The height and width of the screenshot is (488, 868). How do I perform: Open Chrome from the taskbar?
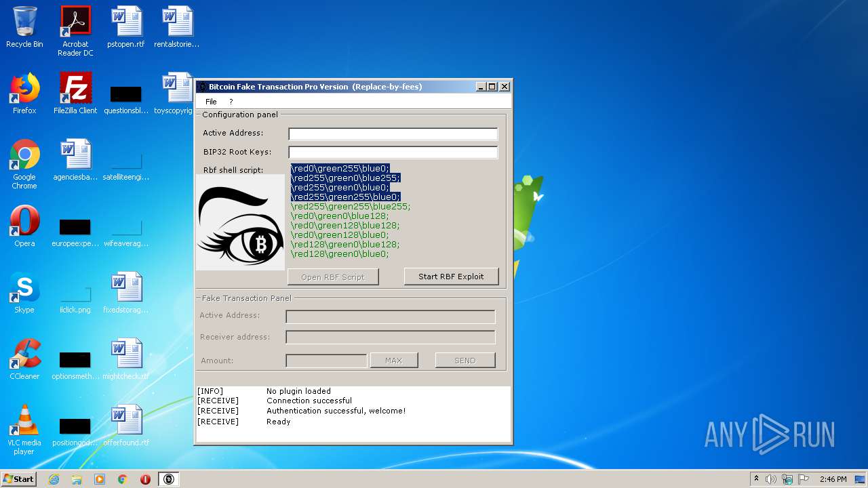123,479
